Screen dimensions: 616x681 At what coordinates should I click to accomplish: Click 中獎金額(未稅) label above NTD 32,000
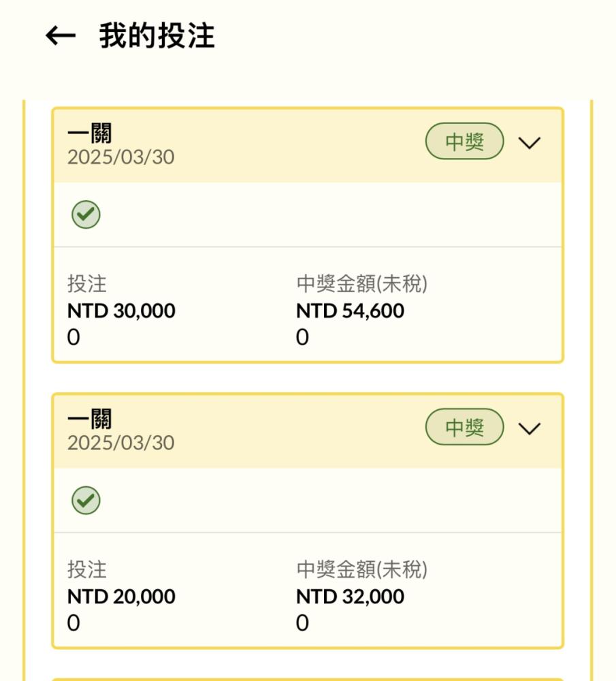point(362,571)
